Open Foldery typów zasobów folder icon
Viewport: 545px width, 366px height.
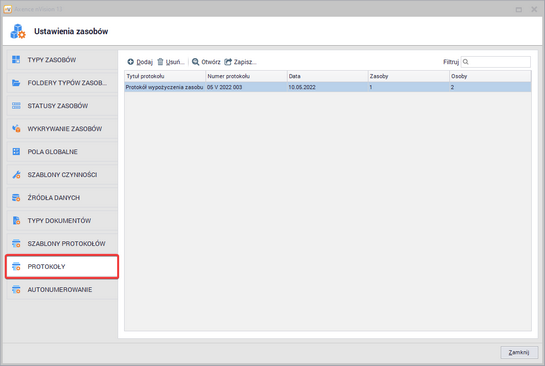tap(16, 83)
